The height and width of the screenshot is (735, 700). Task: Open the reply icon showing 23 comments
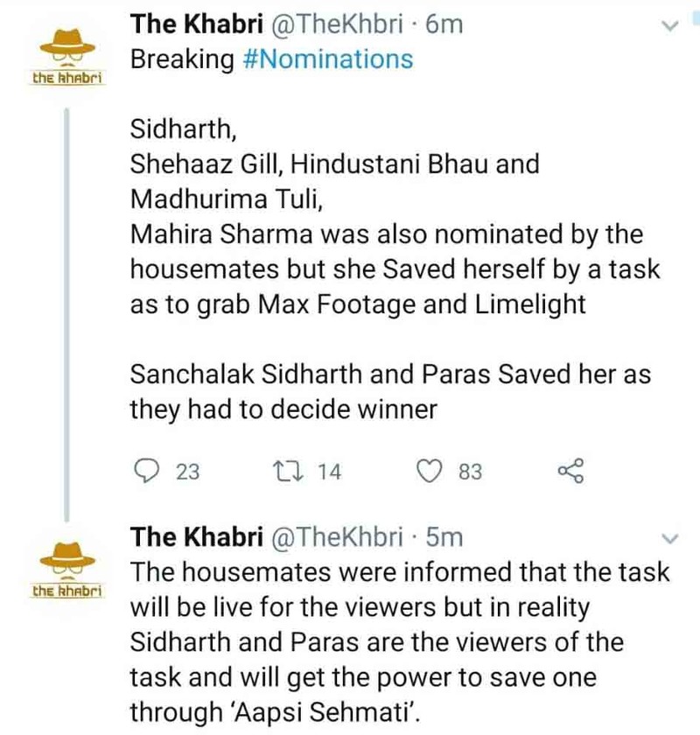(x=146, y=471)
